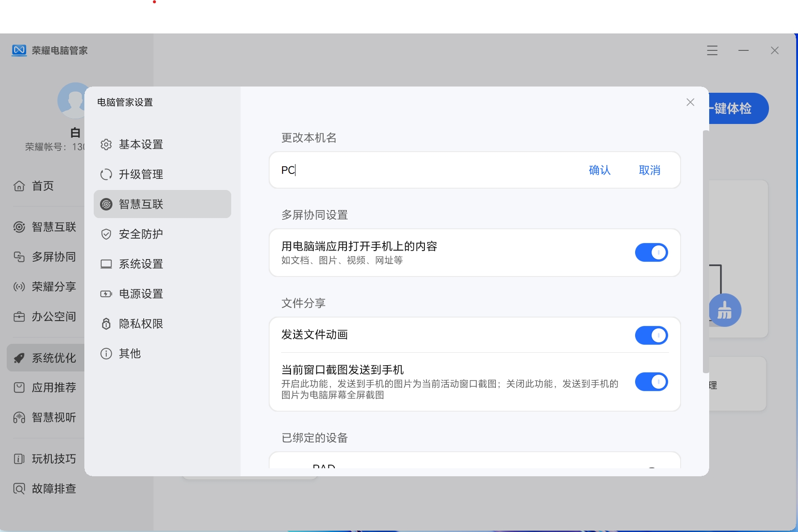This screenshot has width=798, height=532.
Task: Click the 升级管理 refresh icon
Action: coord(106,174)
